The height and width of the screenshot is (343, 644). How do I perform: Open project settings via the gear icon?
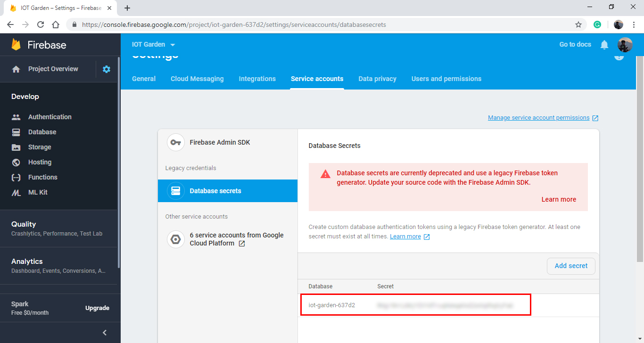[107, 69]
